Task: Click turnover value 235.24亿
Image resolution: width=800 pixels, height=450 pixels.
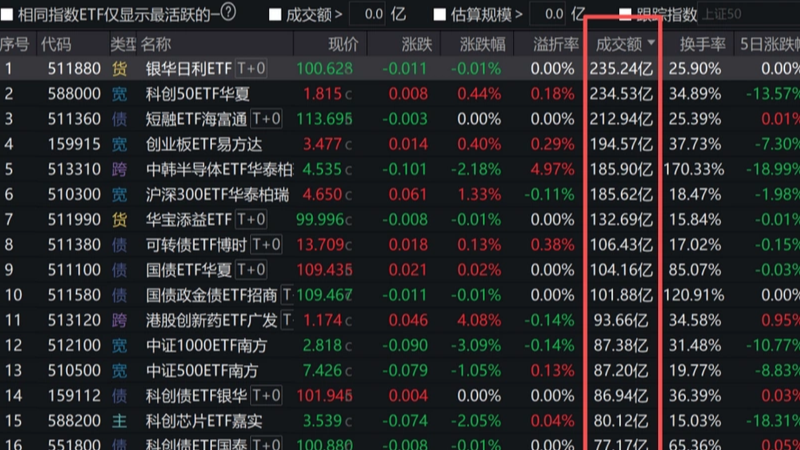Action: click(621, 68)
